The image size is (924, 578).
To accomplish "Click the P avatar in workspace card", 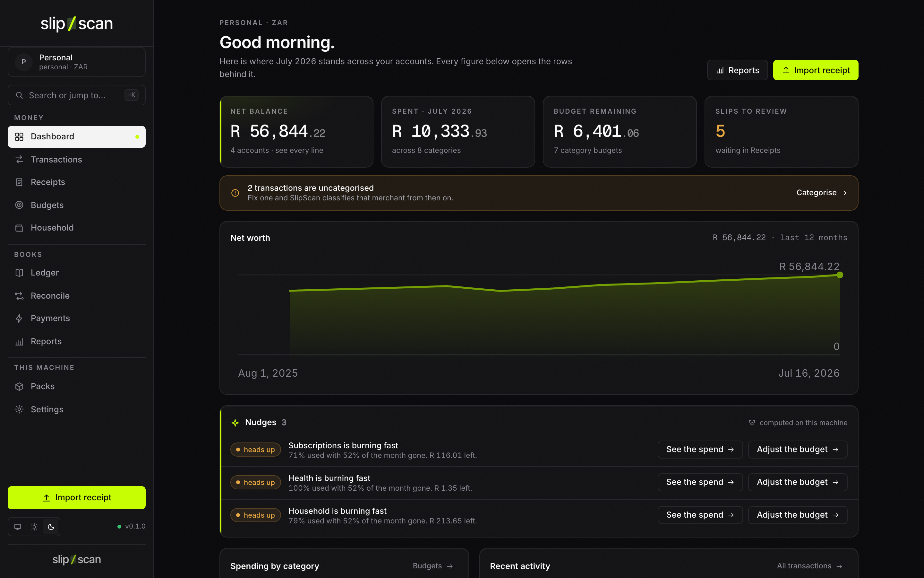I will point(24,62).
